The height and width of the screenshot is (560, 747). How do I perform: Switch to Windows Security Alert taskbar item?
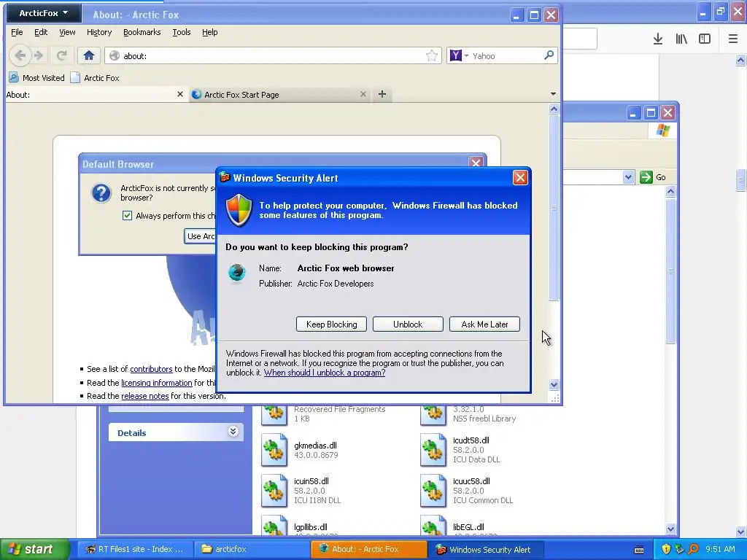[x=487, y=549]
